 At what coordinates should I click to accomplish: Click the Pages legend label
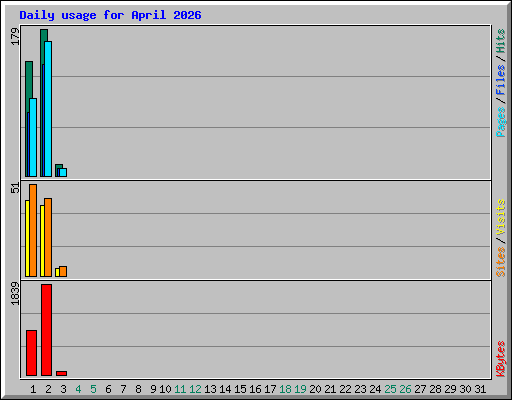pos(500,122)
